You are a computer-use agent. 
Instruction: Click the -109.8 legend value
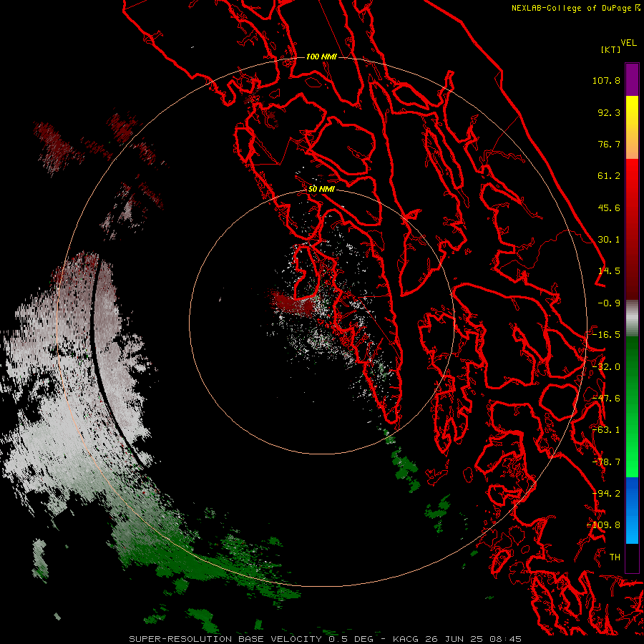coord(604,525)
